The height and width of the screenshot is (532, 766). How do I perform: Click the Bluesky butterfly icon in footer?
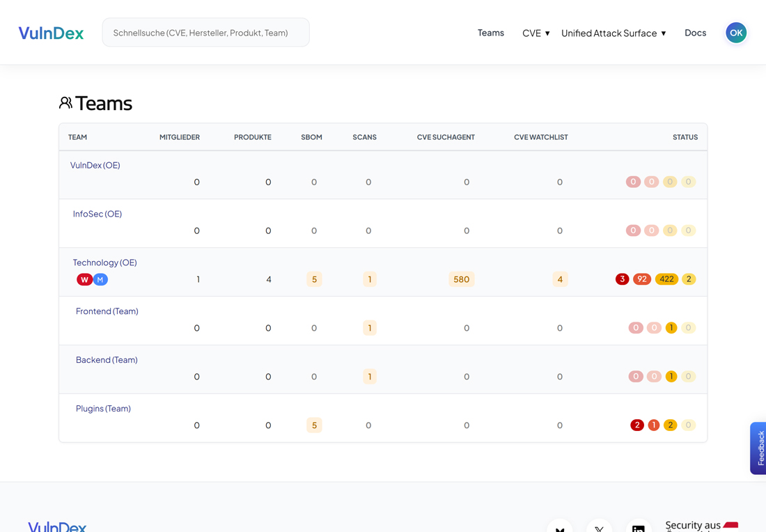(x=560, y=527)
